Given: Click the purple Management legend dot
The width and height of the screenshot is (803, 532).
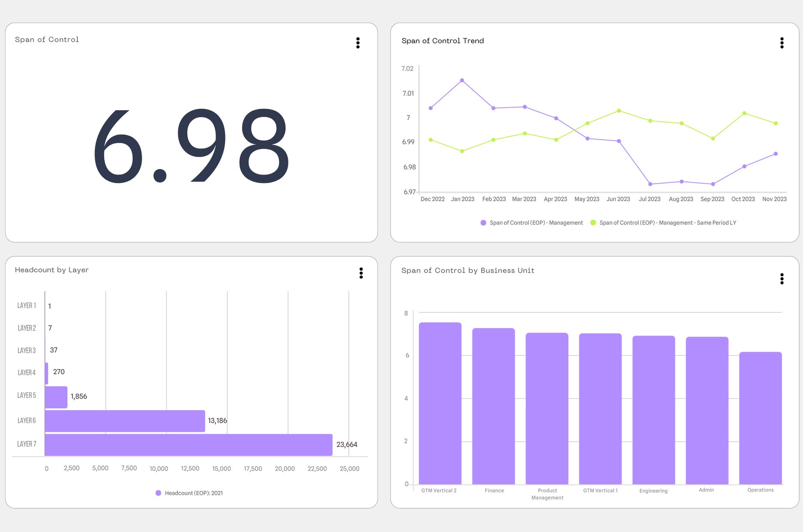Looking at the screenshot, I should 482,223.
